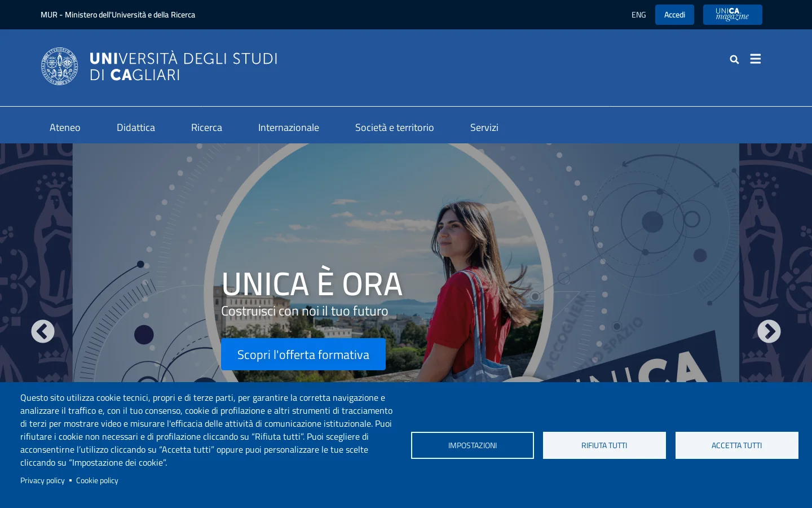
Task: Open the Ricerca menu
Action: pos(206,128)
